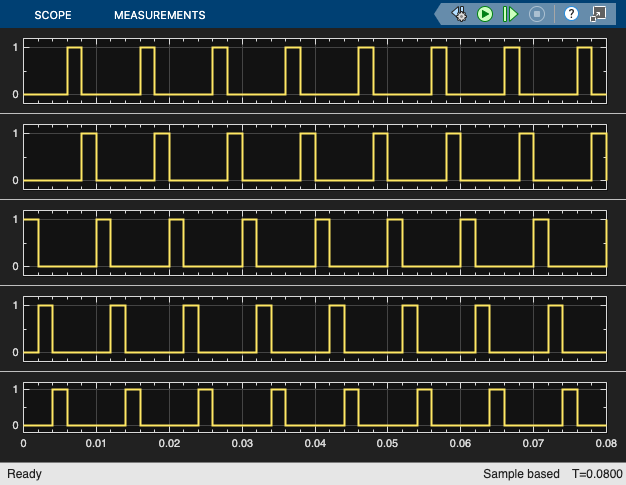The image size is (626, 485).
Task: Click the third scope display plot
Action: pyautogui.click(x=315, y=243)
